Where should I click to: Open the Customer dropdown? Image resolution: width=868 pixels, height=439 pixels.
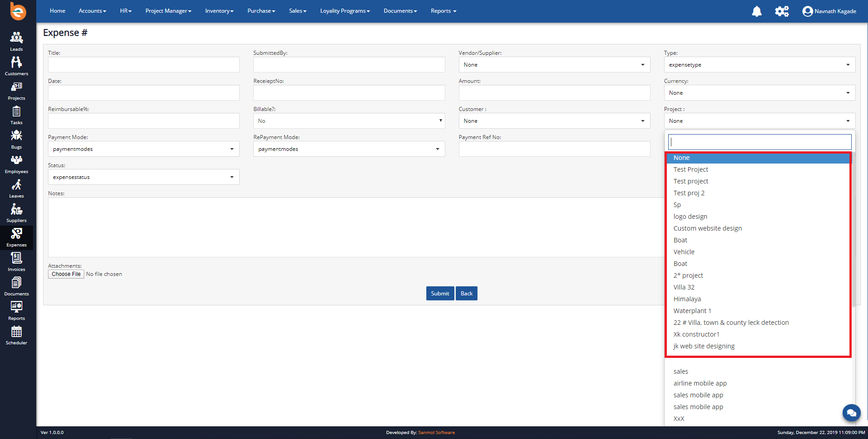555,121
